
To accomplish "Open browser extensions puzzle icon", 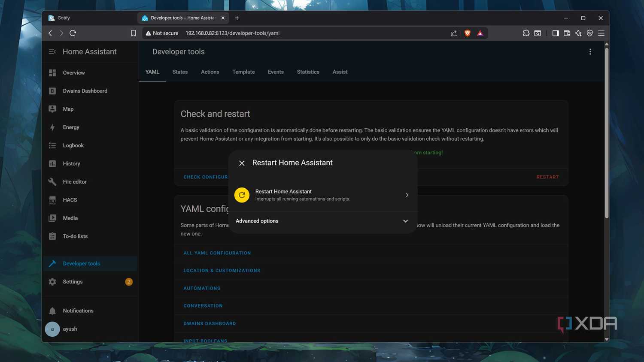I will [x=526, y=33].
